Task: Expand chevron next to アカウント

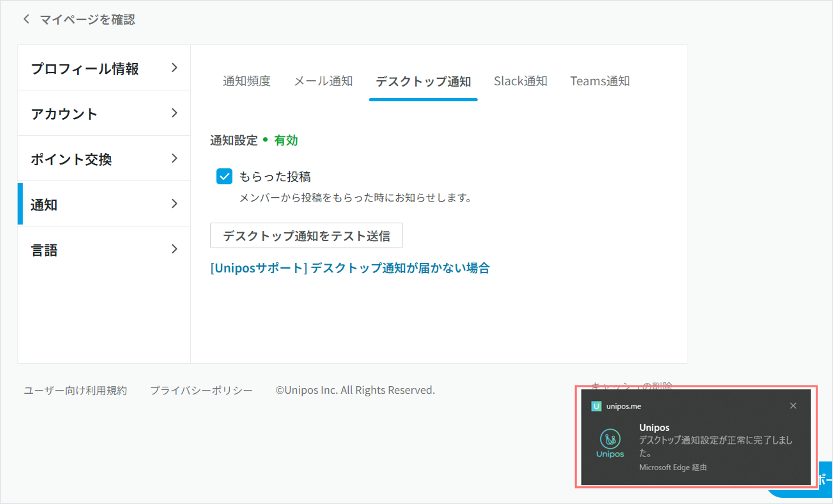Action: [x=174, y=113]
